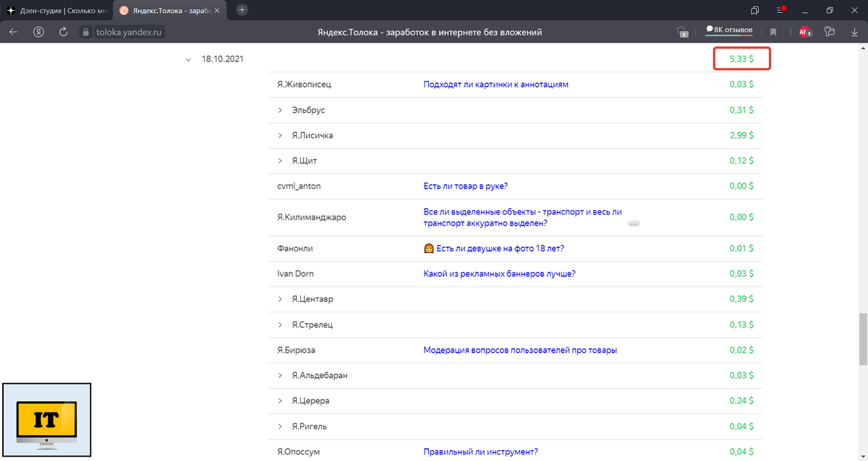Image resolution: width=868 pixels, height=461 pixels.
Task: Expand the Эльбрус row
Action: click(280, 110)
